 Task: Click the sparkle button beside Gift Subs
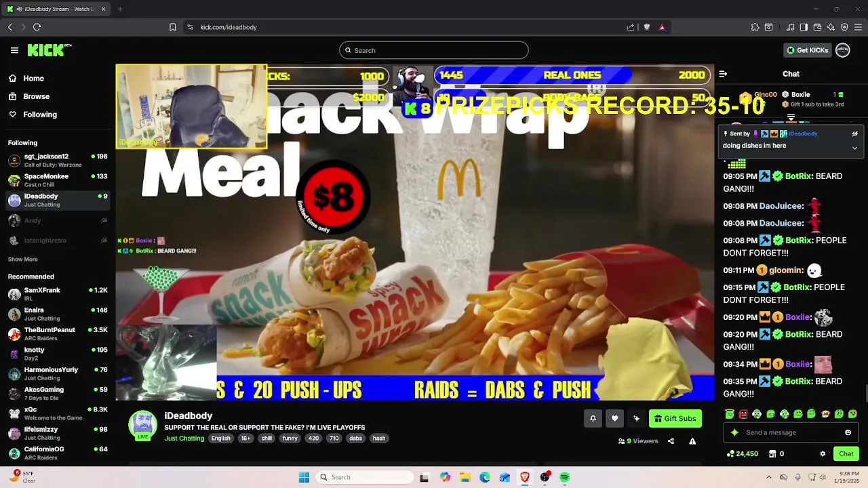[636, 418]
